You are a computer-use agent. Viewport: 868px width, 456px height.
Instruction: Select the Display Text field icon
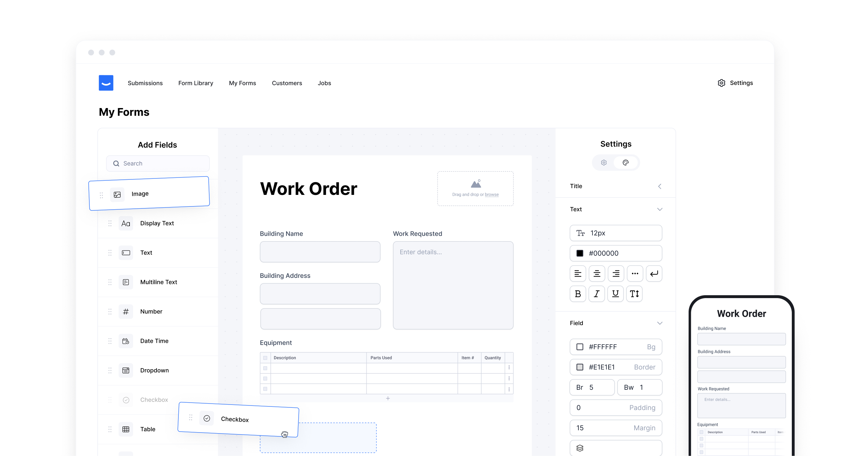[x=126, y=223]
